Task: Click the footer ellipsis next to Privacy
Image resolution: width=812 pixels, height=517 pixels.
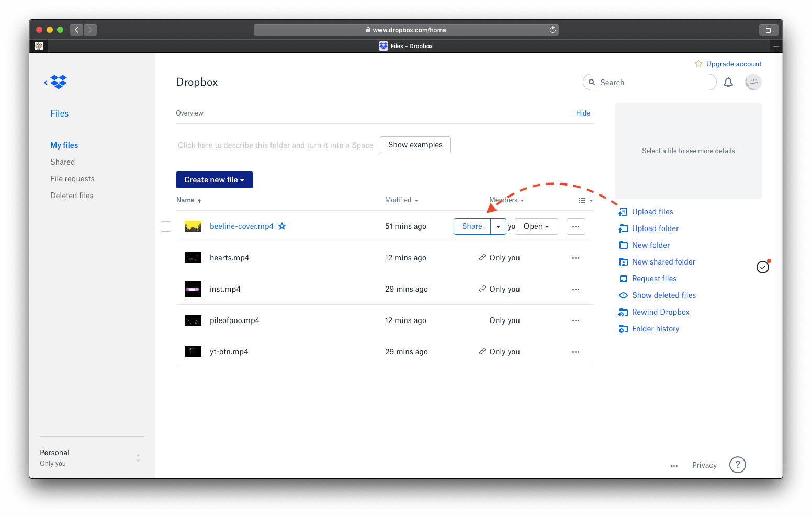Action: click(x=674, y=465)
